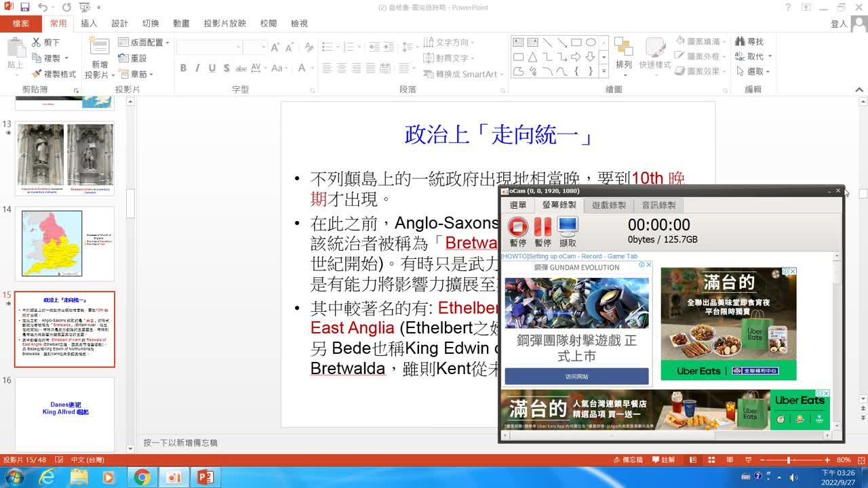Click Sign in (登入) link
This screenshot has width=868, height=488.
pos(839,24)
